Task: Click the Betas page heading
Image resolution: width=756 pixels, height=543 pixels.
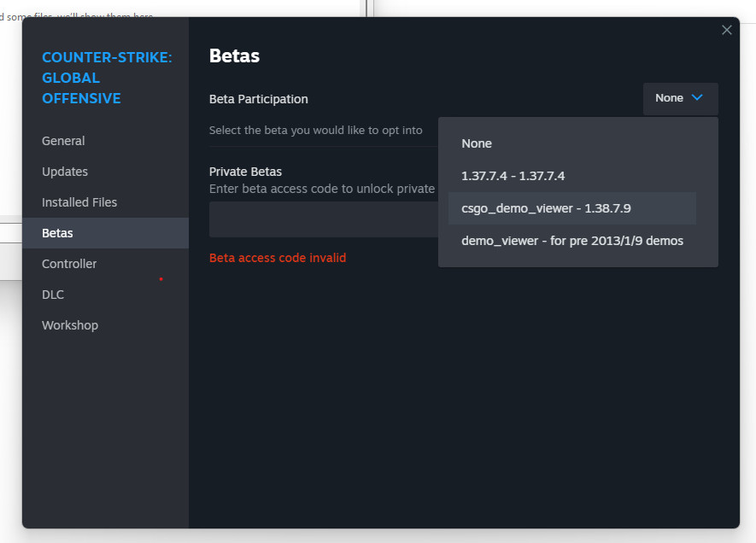Action: point(234,56)
